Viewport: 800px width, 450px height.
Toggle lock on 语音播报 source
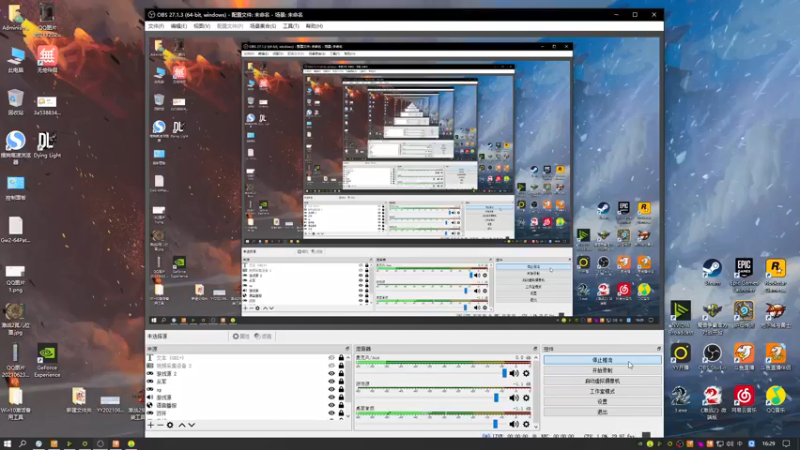(341, 405)
